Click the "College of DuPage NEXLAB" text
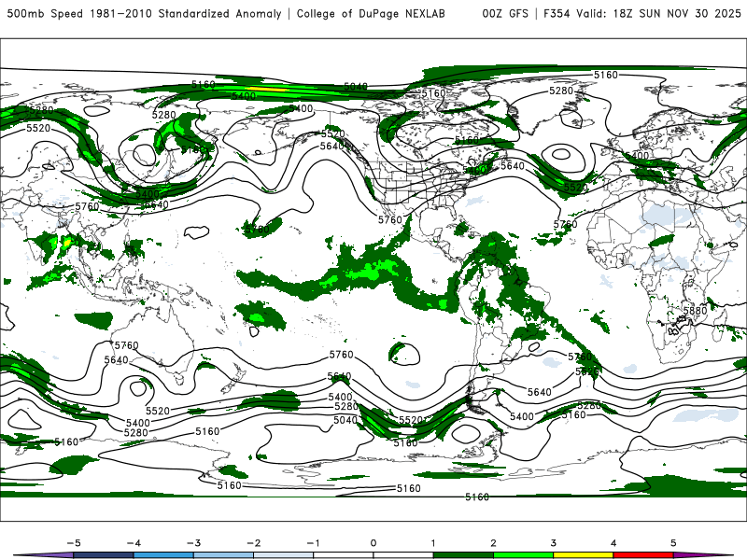Image resolution: width=747 pixels, height=560 pixels. [371, 13]
